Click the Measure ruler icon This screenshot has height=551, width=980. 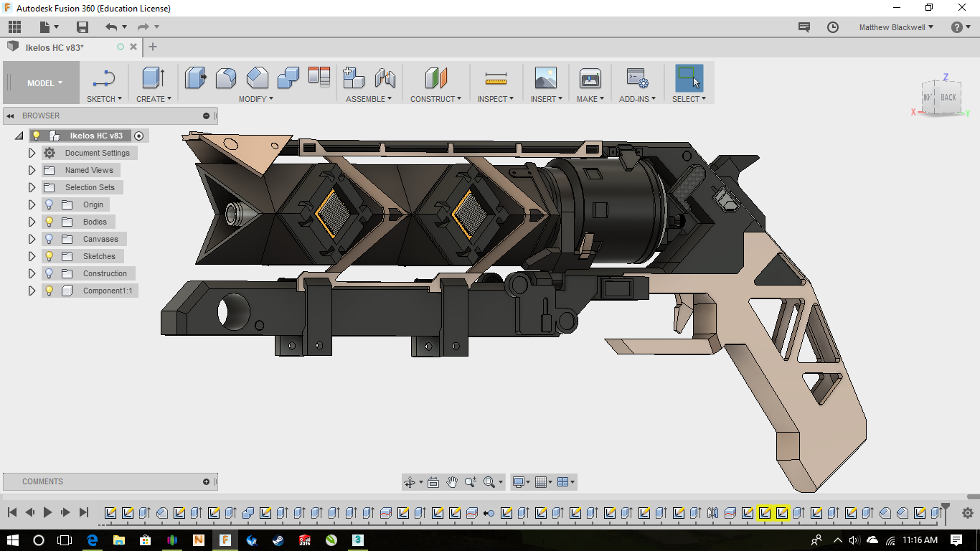(x=496, y=77)
